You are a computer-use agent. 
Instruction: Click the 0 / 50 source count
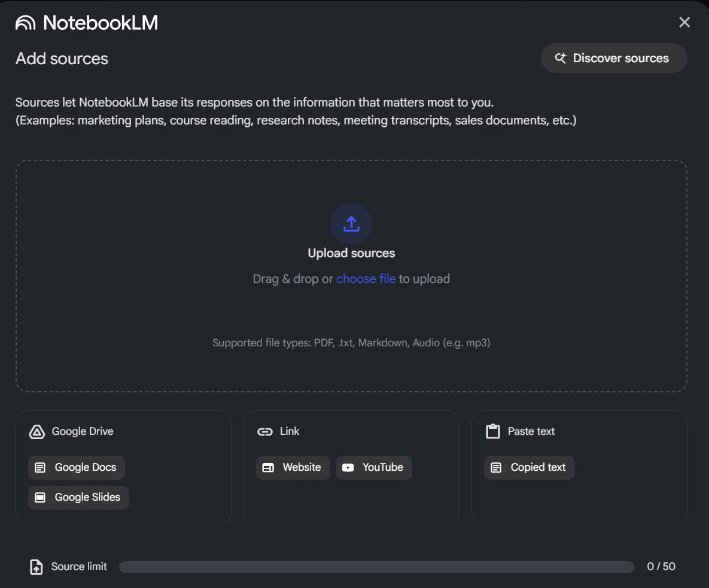click(x=661, y=566)
